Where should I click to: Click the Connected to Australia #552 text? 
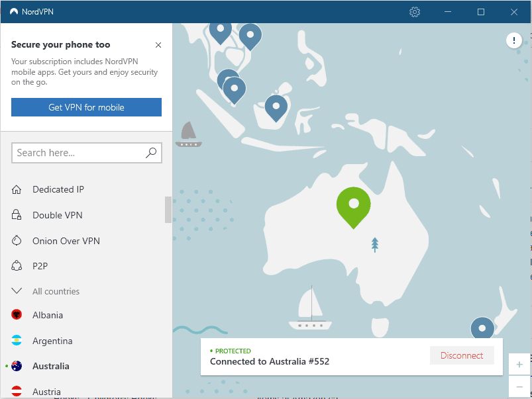point(270,361)
